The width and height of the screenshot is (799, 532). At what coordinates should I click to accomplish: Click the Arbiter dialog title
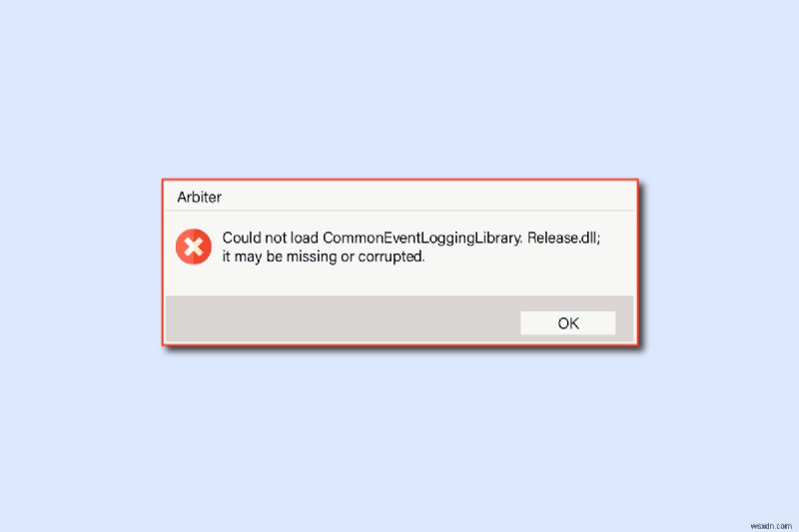(x=199, y=197)
